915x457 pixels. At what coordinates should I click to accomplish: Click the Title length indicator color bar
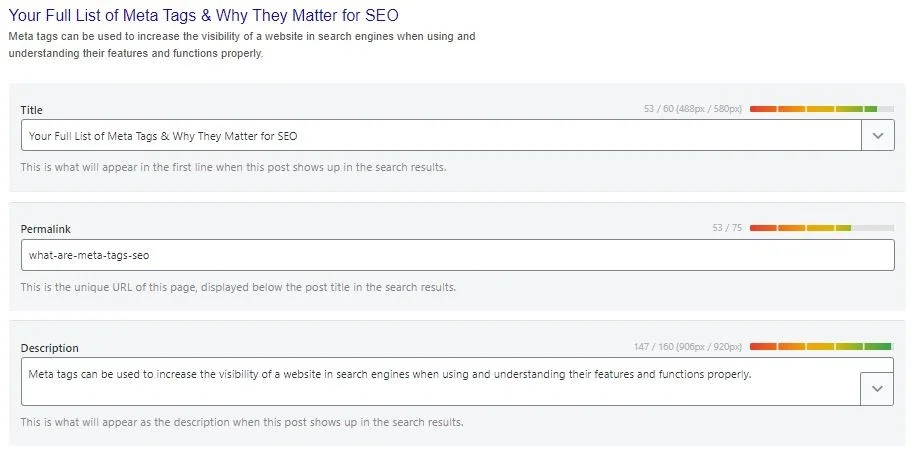point(822,109)
